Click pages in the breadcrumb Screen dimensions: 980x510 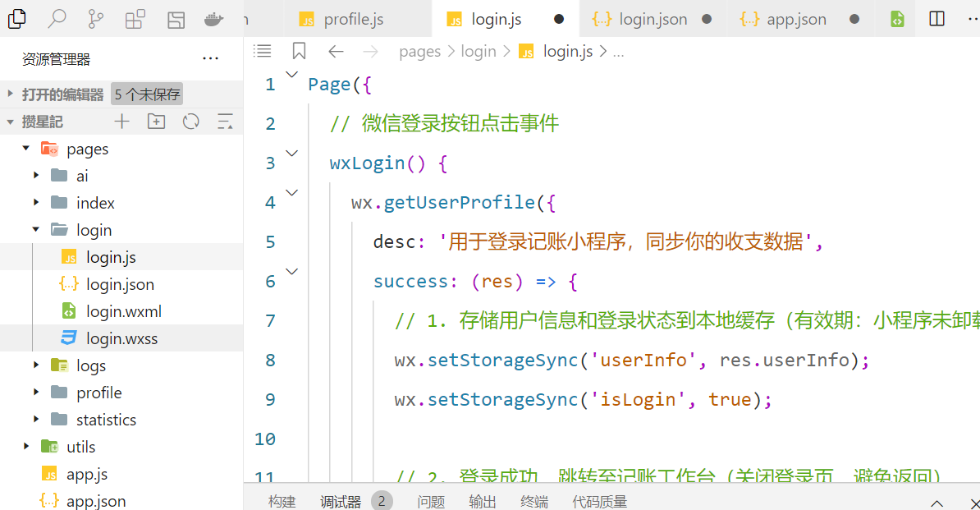419,51
